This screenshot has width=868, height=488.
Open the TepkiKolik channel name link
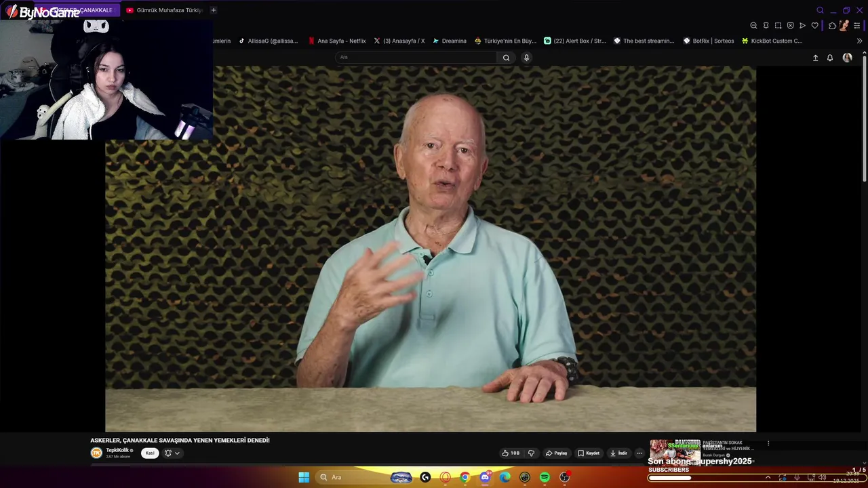117,450
